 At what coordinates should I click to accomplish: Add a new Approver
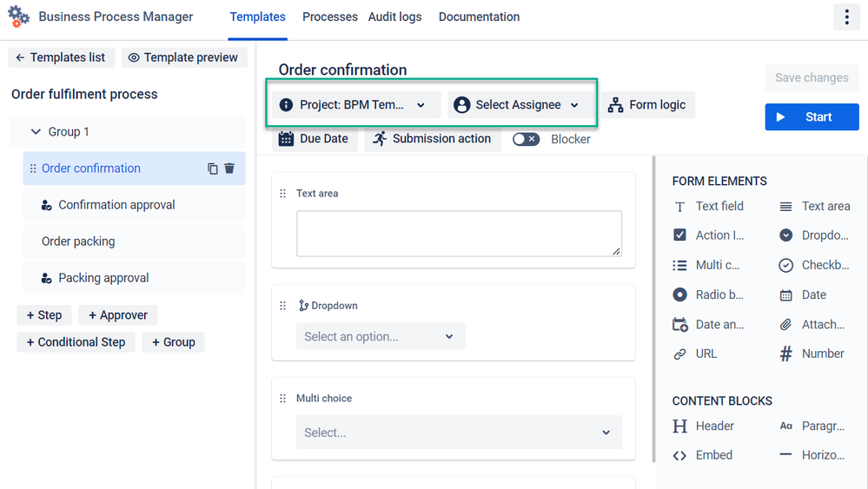118,315
